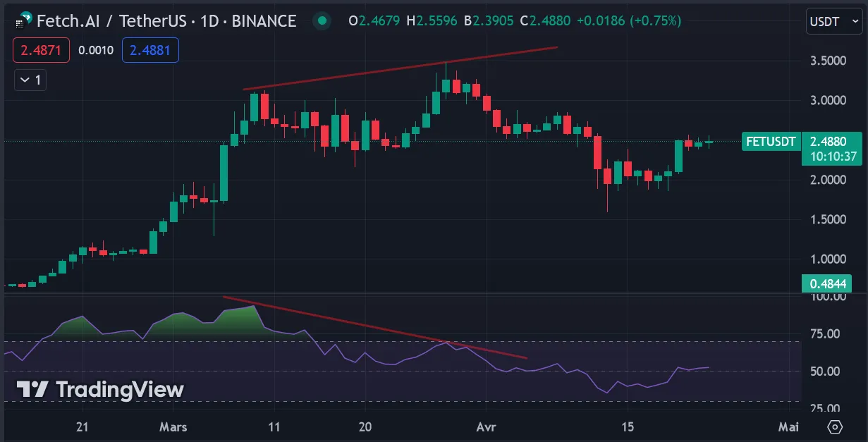Click the Fetch.AI coin logo

25,20
